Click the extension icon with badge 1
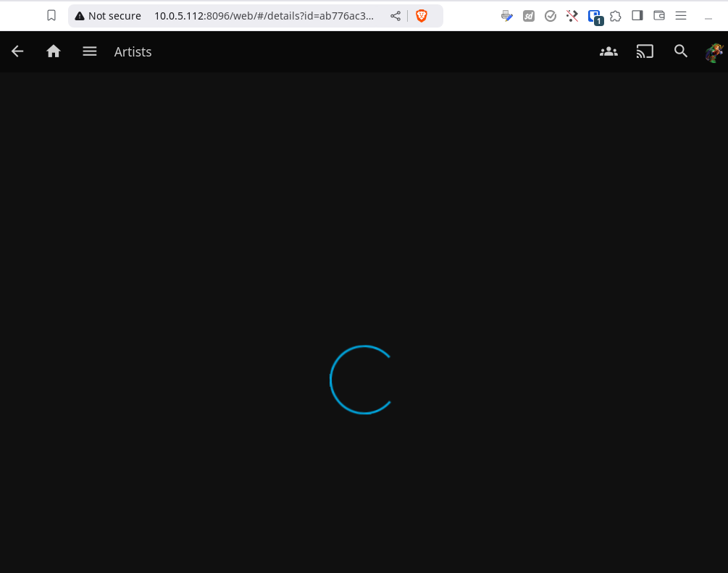This screenshot has height=573, width=728. (x=594, y=17)
